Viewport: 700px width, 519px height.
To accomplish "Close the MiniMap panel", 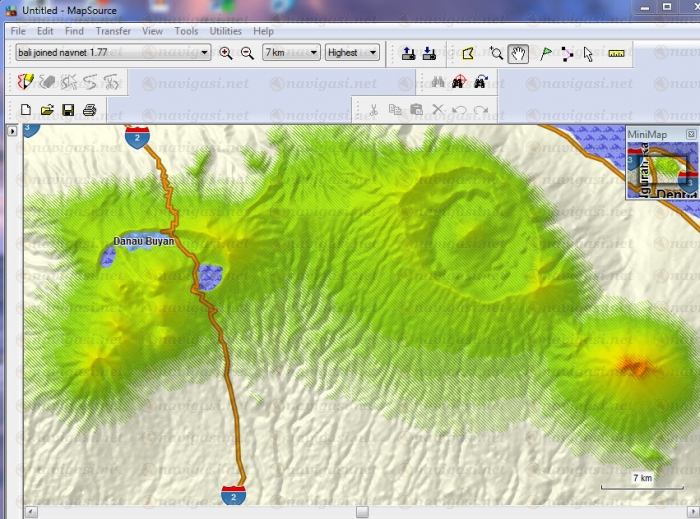I will [x=690, y=134].
